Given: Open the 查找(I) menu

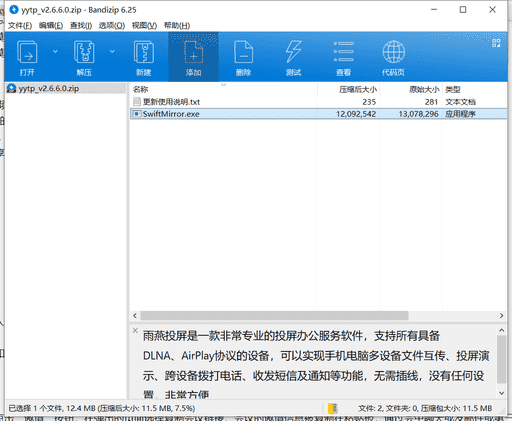Looking at the screenshot, I should click(x=81, y=25).
